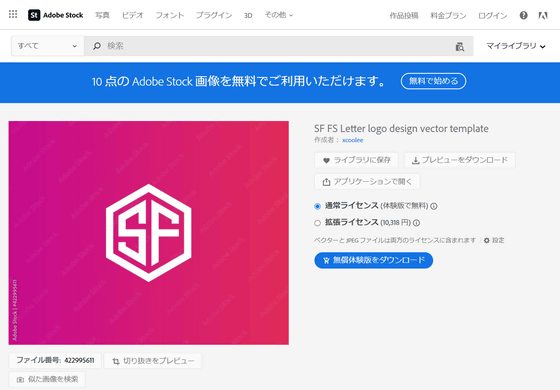Open the フォント menu item
Screen dimensions: 560x390
click(x=170, y=15)
